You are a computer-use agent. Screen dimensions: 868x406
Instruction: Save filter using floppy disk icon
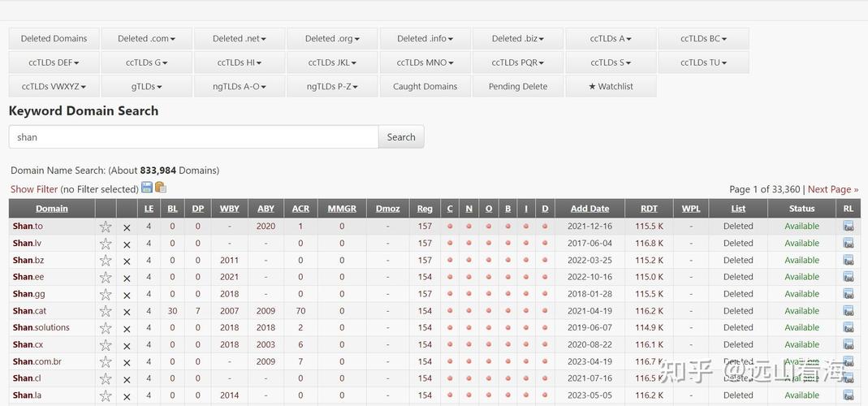tap(147, 188)
